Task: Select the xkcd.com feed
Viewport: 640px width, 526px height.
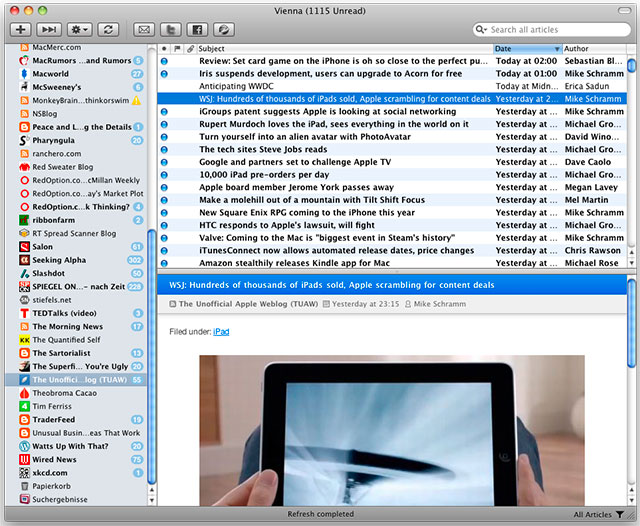Action: click(76, 473)
